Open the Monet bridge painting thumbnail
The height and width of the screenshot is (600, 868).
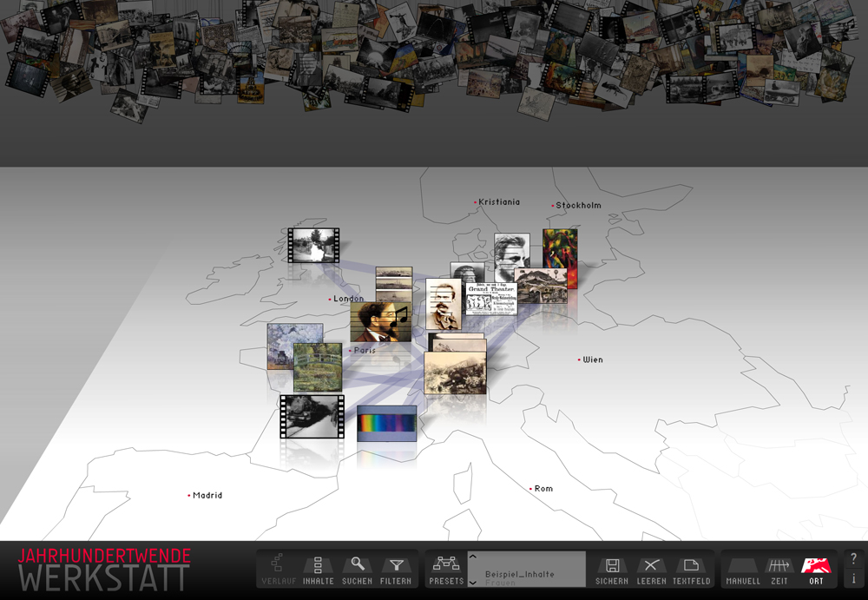pos(318,367)
